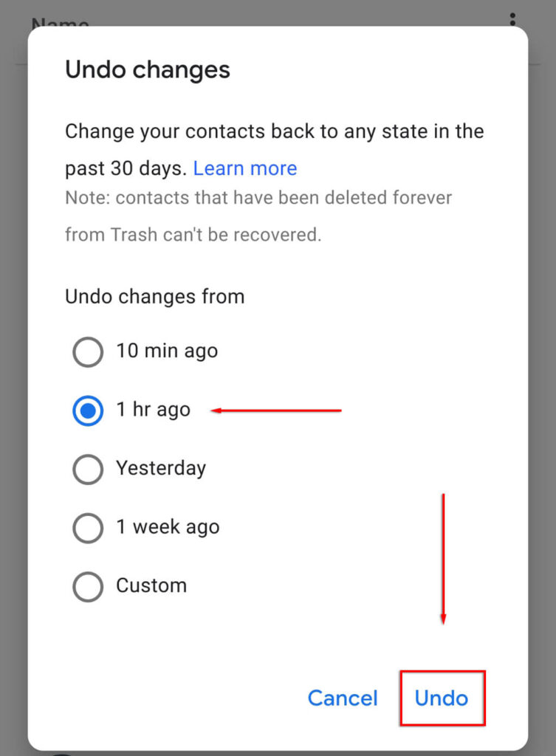556x756 pixels.
Task: Confirm with the Undo button
Action: pyautogui.click(x=442, y=698)
